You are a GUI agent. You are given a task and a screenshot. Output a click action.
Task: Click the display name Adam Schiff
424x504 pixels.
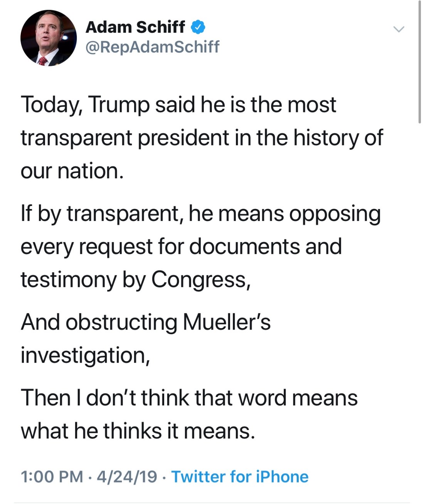(135, 27)
